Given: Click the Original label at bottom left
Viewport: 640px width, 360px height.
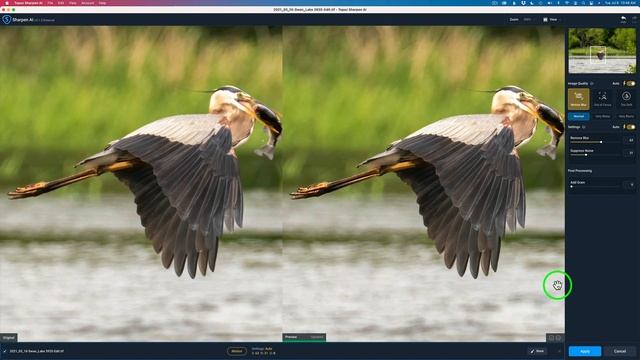Looking at the screenshot, I should pos(9,338).
